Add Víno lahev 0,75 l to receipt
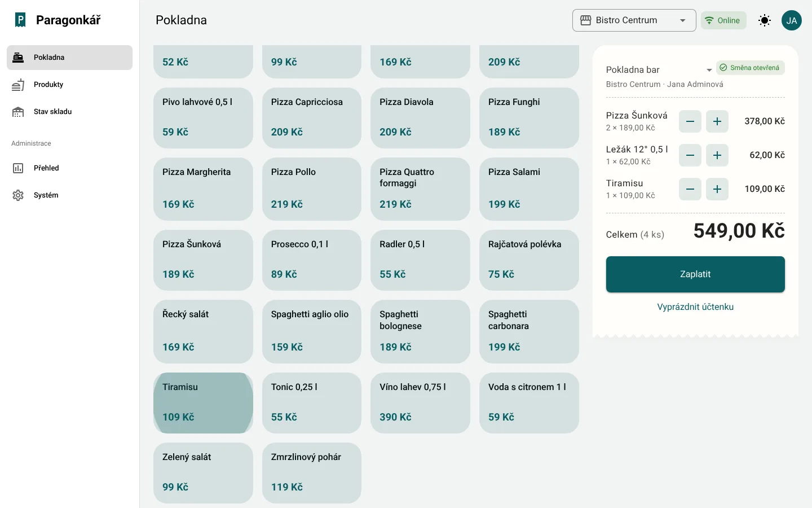812x508 pixels. (420, 403)
